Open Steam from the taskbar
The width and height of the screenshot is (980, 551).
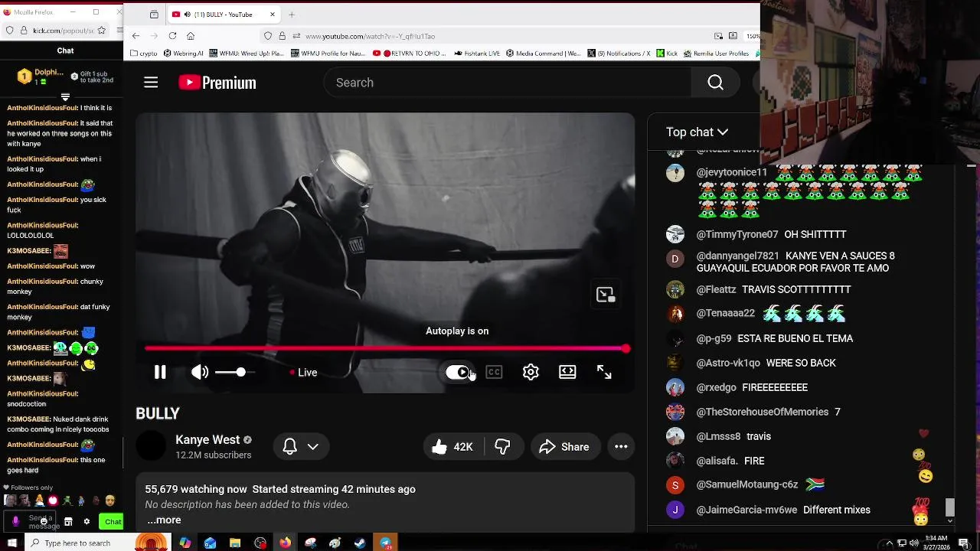[360, 543]
